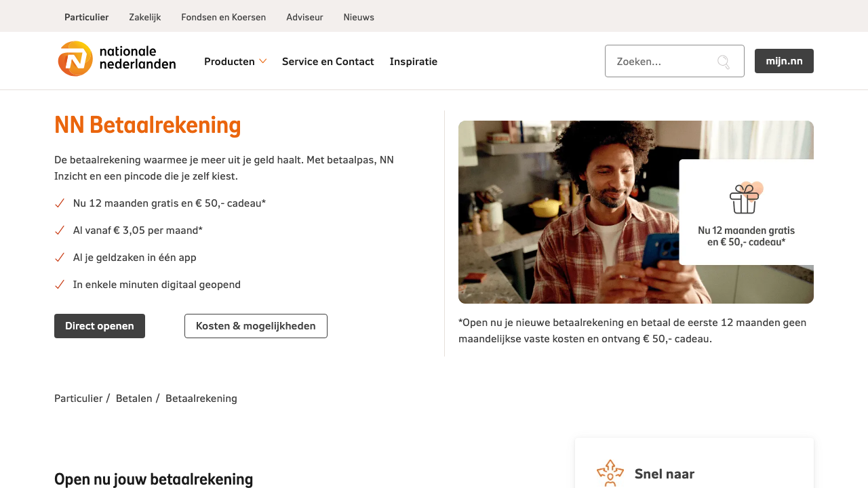
Task: Open the Nieuws section
Action: pos(359,17)
